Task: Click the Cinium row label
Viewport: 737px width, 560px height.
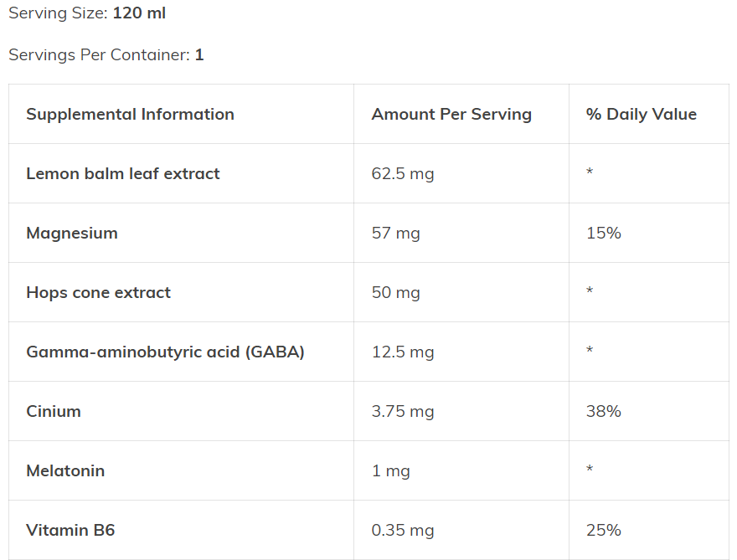Action: point(54,411)
